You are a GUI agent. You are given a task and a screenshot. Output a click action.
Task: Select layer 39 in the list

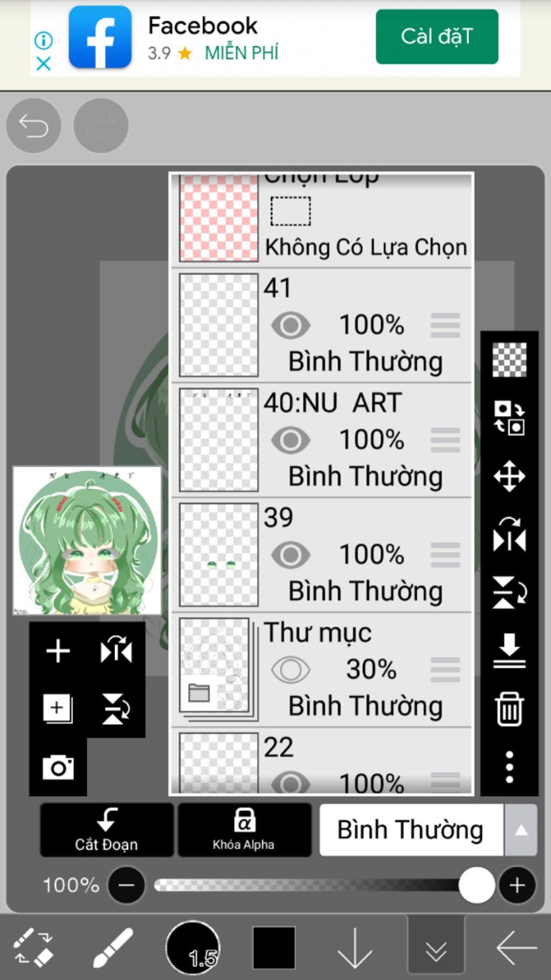pyautogui.click(x=322, y=555)
